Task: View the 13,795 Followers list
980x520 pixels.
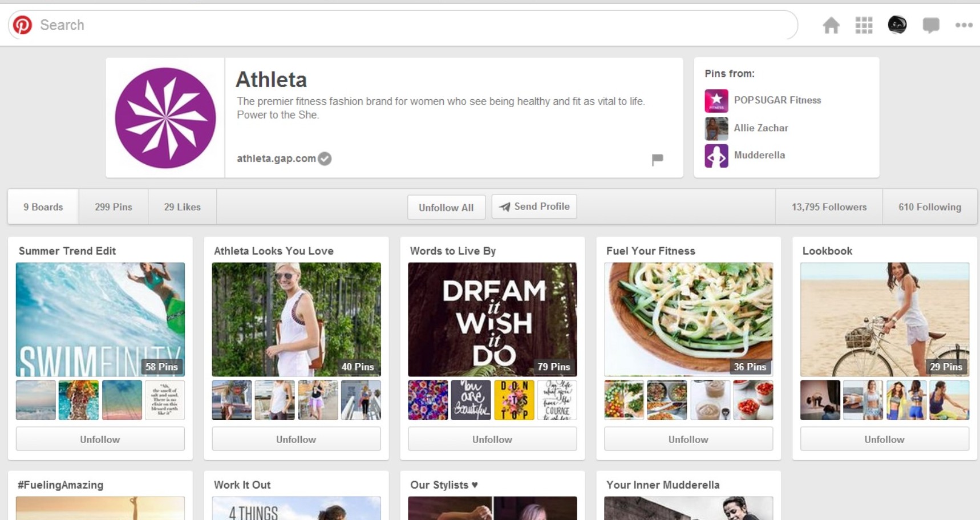Action: pos(829,207)
